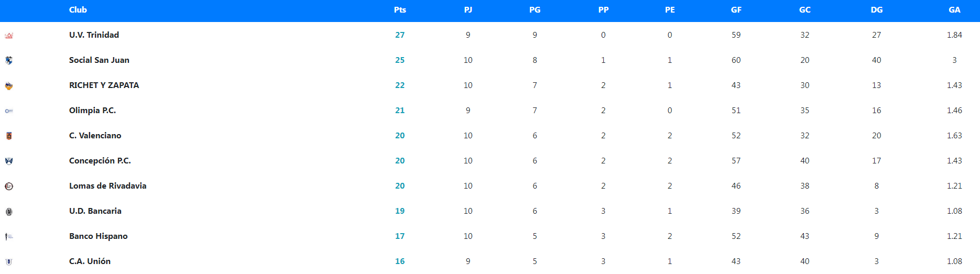Viewport: 980px width, 274px height.
Task: Click the Social San Juan club crest
Action: (9, 60)
